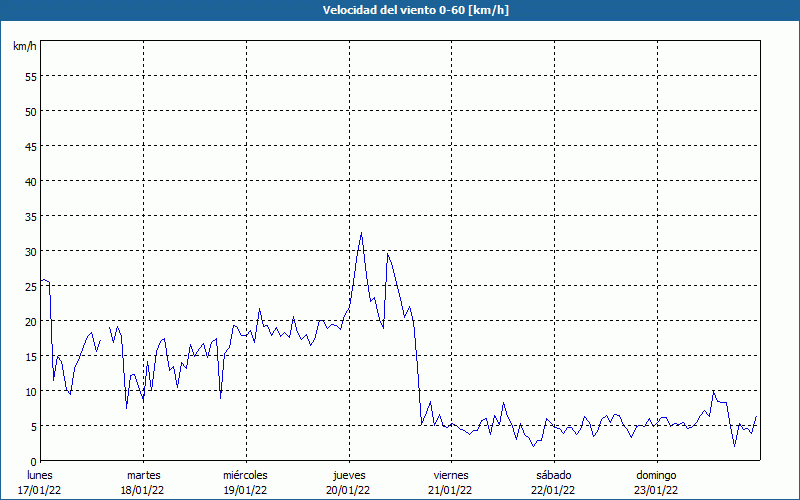800x500 pixels.
Task: Click the y-axis value 45
Action: [x=31, y=146]
